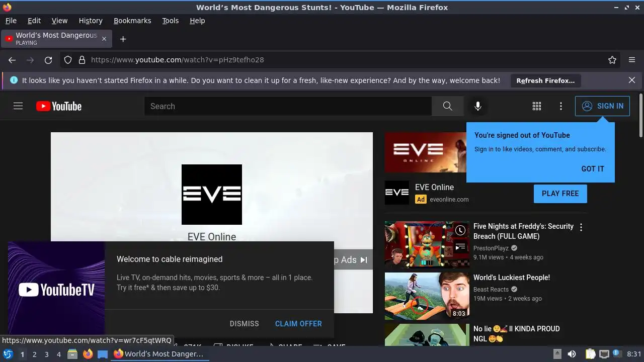Open Five Nights at Freddy's video thumbnail
This screenshot has width=644, height=362.
point(427,245)
